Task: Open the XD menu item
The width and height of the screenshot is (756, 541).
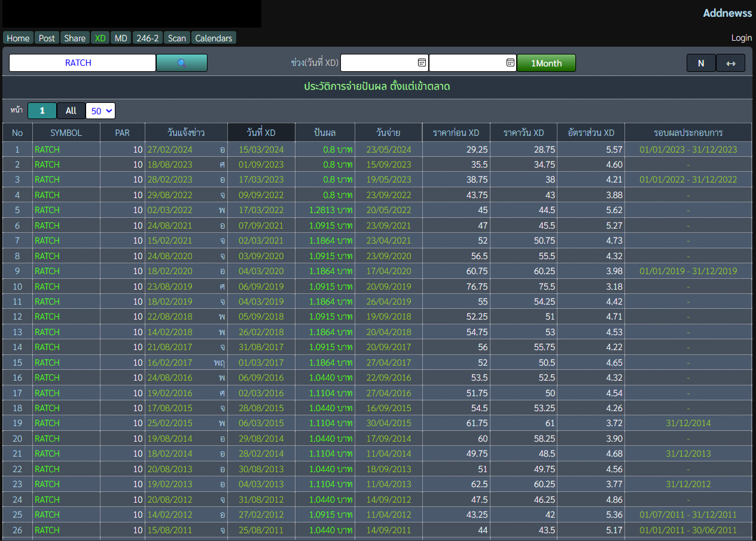Action: point(100,38)
